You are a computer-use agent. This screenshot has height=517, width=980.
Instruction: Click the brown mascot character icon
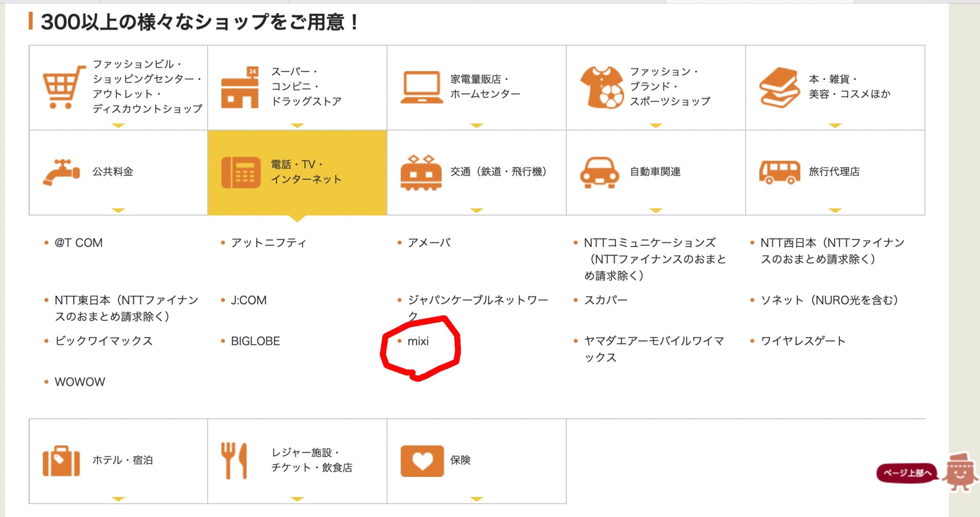(960, 473)
